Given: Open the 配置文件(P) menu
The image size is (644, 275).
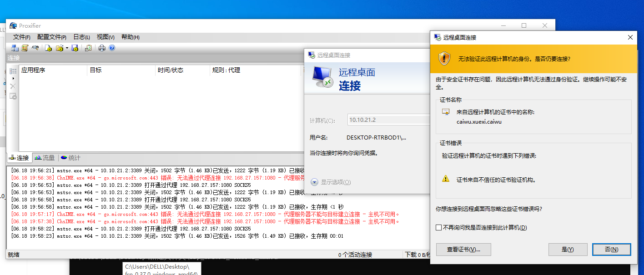Looking at the screenshot, I should [52, 37].
